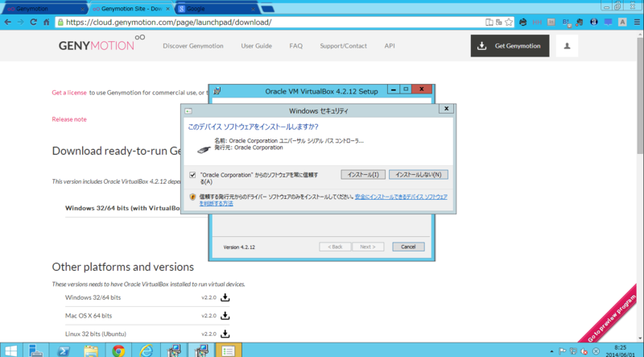
Task: Switch to the first Genymotion tab
Action: (43, 9)
